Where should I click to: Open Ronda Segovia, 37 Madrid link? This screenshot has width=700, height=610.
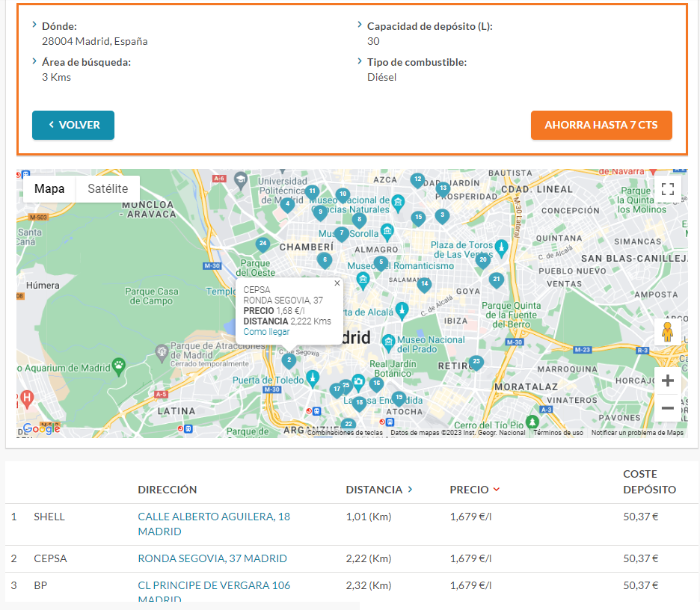(212, 558)
